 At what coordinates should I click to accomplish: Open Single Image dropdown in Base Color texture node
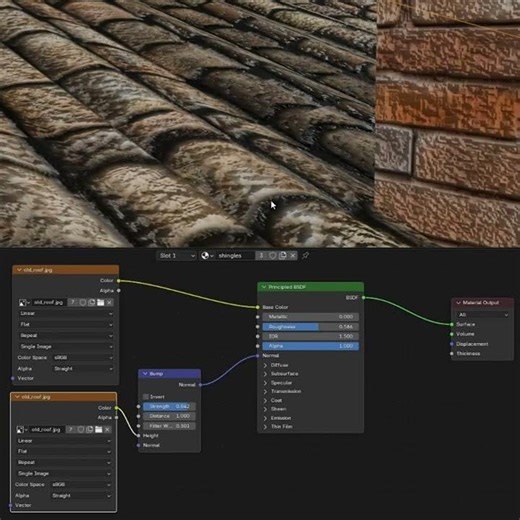pos(66,347)
